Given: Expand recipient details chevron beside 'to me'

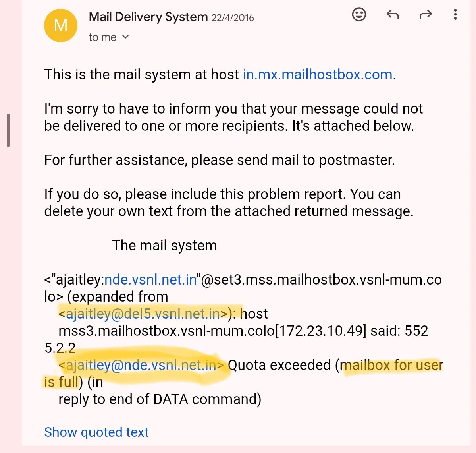Looking at the screenshot, I should (125, 37).
